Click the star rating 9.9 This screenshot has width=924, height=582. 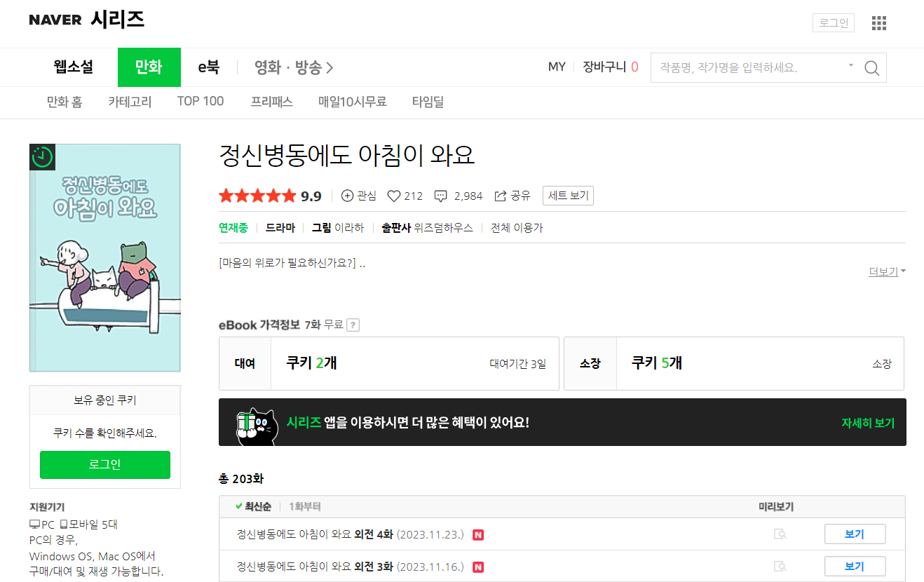[x=270, y=196]
